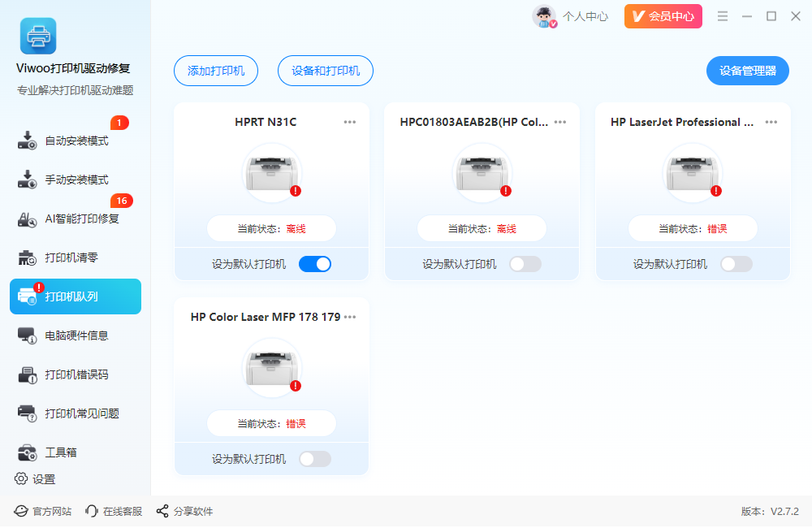Screen dimensions: 812x528
Task: Click the HP Color Laser MFP printer image
Action: pos(272,367)
